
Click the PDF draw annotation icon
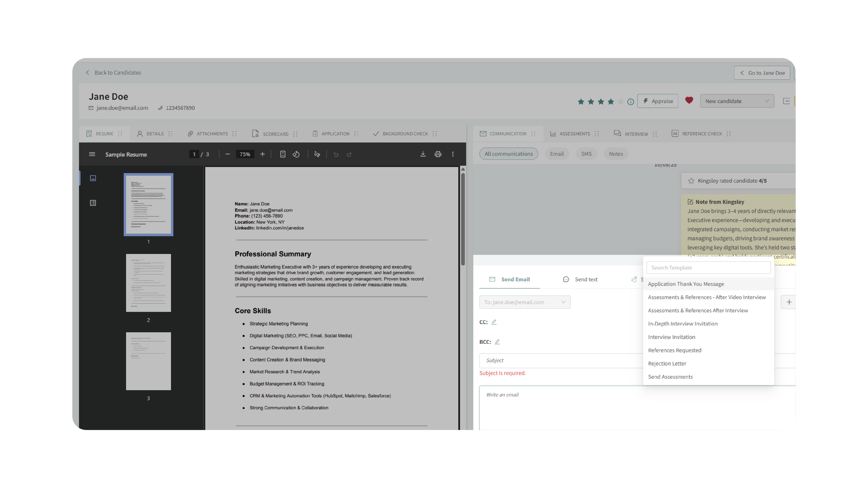(317, 154)
